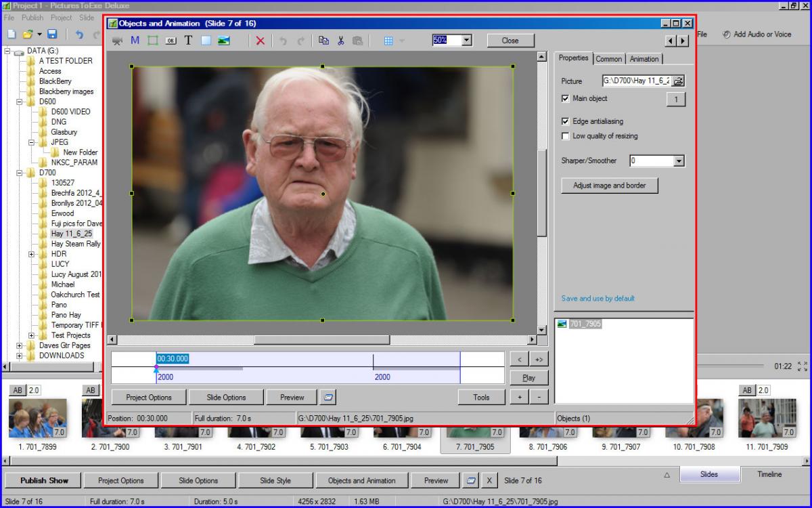Click Close button in Objects and Animation toolbar

(x=510, y=41)
